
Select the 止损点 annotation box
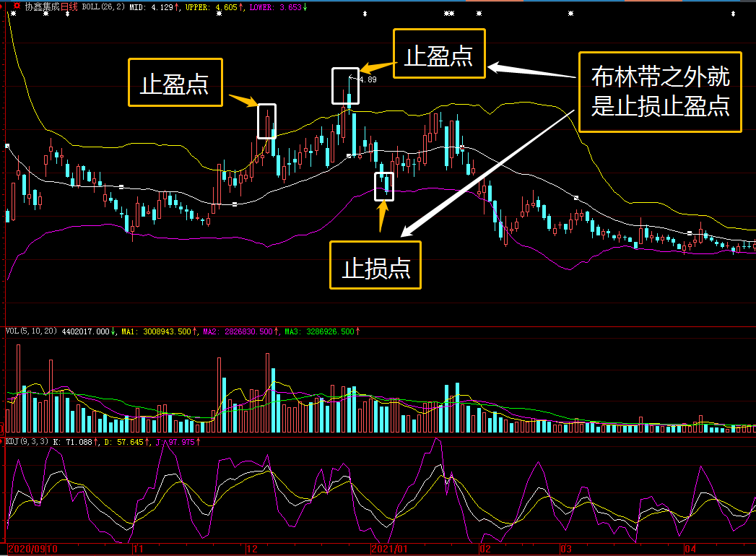[x=375, y=265]
